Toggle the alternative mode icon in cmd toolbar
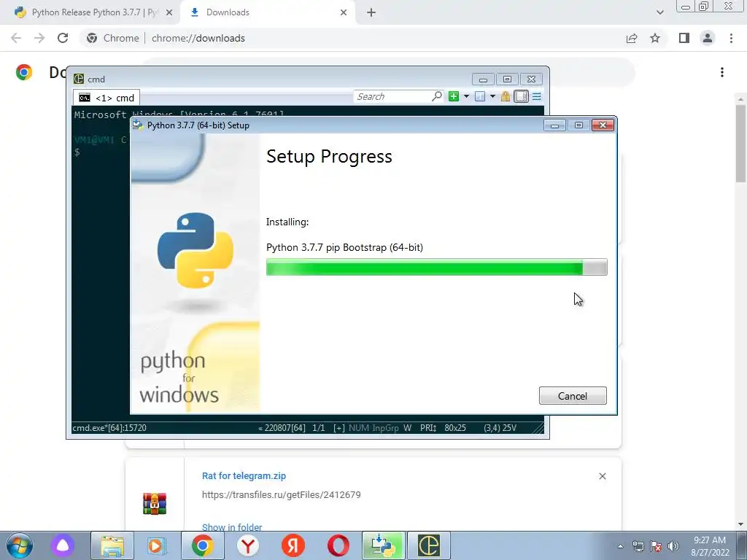This screenshot has width=747, height=560. click(521, 97)
